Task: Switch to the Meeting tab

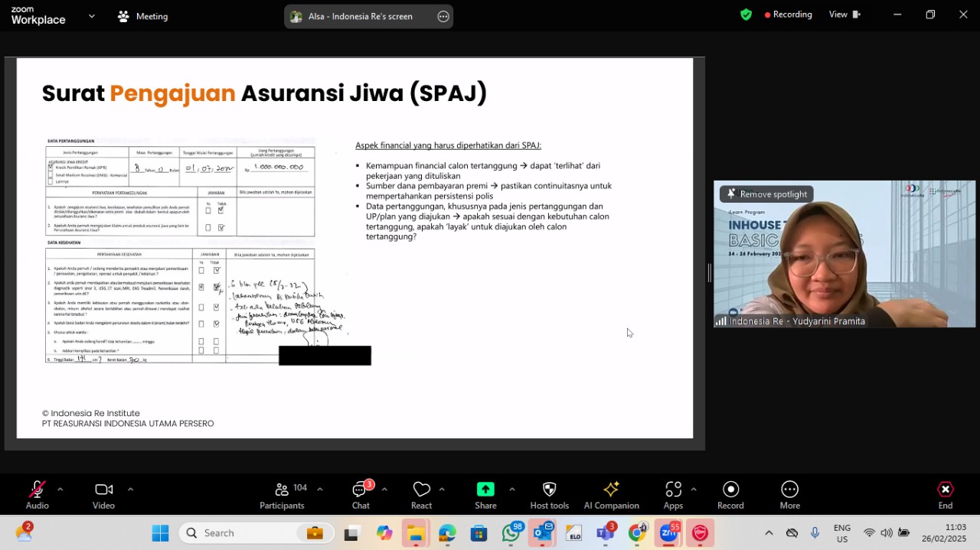Action: [x=142, y=16]
